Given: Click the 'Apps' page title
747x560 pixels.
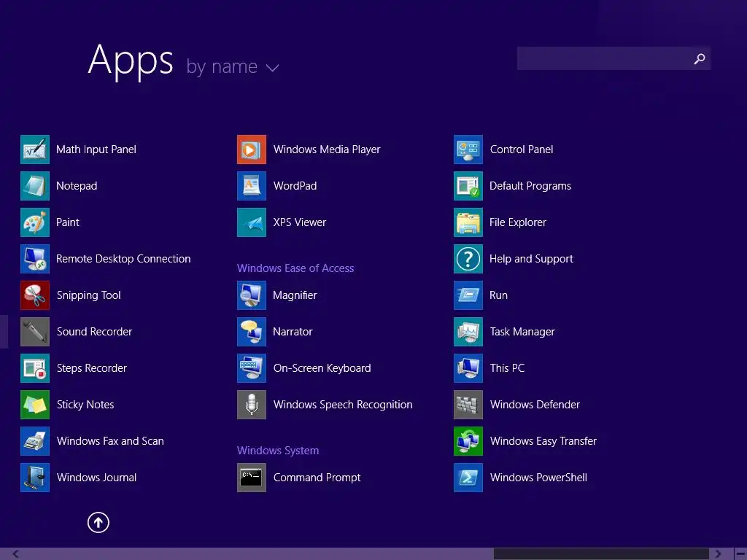Looking at the screenshot, I should (x=131, y=61).
